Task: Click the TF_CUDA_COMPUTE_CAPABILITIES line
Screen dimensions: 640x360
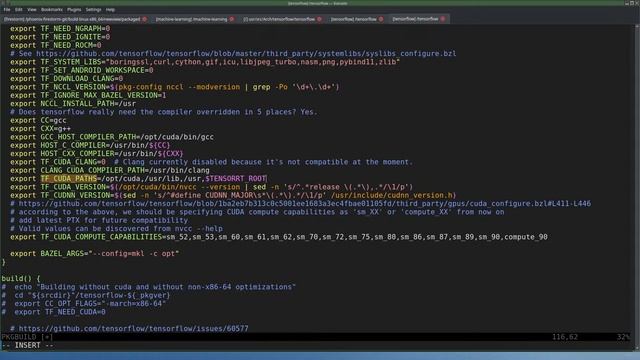Action: tap(279, 237)
